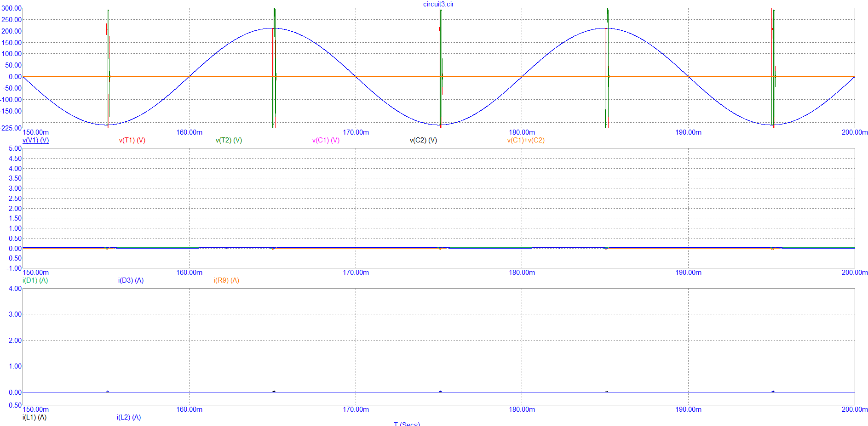The width and height of the screenshot is (868, 426).
Task: Click the -100.00 voltage axis value
Action: click(x=11, y=100)
